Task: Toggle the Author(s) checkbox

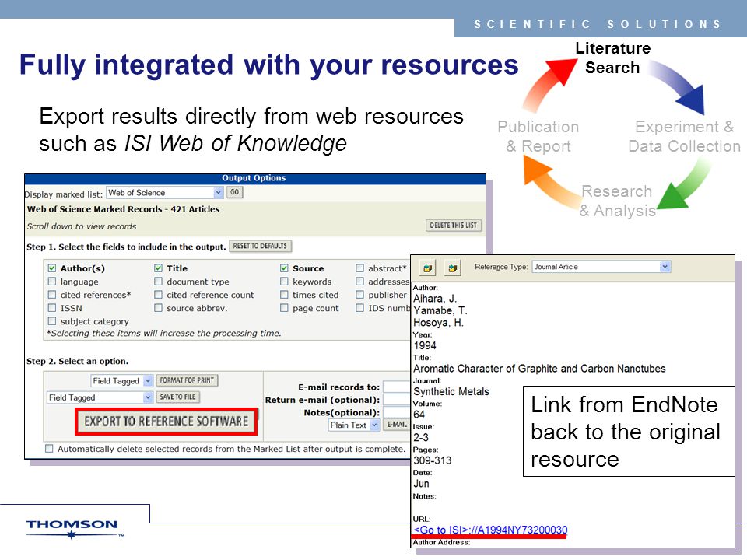Action: (x=52, y=268)
